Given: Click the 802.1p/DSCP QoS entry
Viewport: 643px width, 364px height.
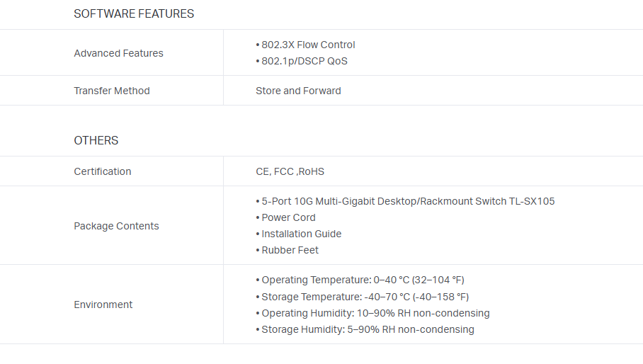Looking at the screenshot, I should pyautogui.click(x=304, y=61).
